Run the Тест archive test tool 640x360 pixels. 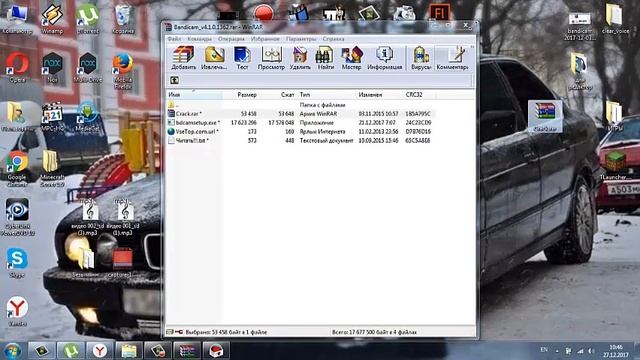click(x=242, y=58)
